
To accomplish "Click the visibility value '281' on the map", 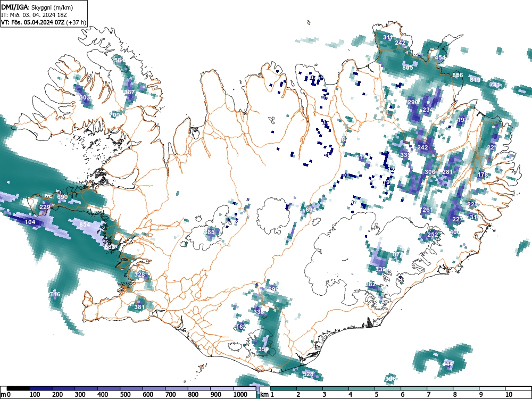I will 447,172.
